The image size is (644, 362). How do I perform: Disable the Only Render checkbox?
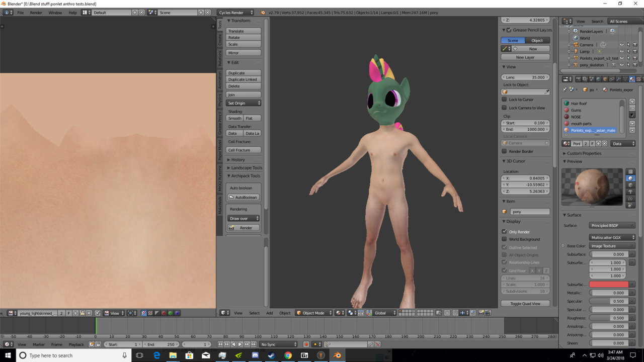coord(504,232)
